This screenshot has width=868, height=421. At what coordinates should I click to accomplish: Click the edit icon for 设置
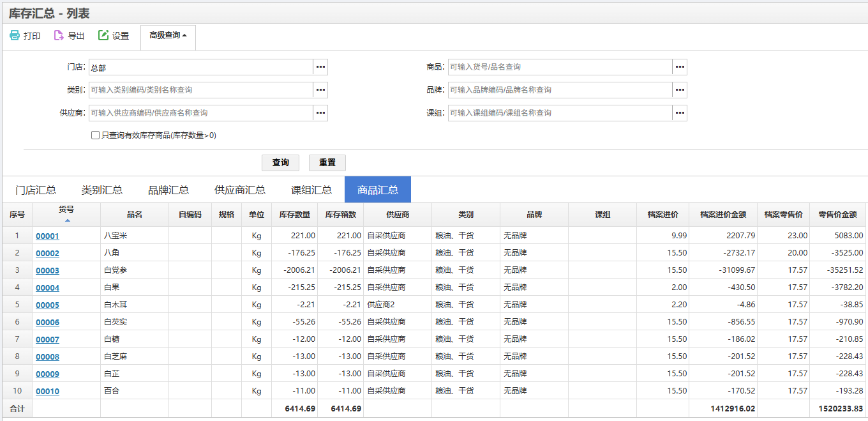(103, 36)
